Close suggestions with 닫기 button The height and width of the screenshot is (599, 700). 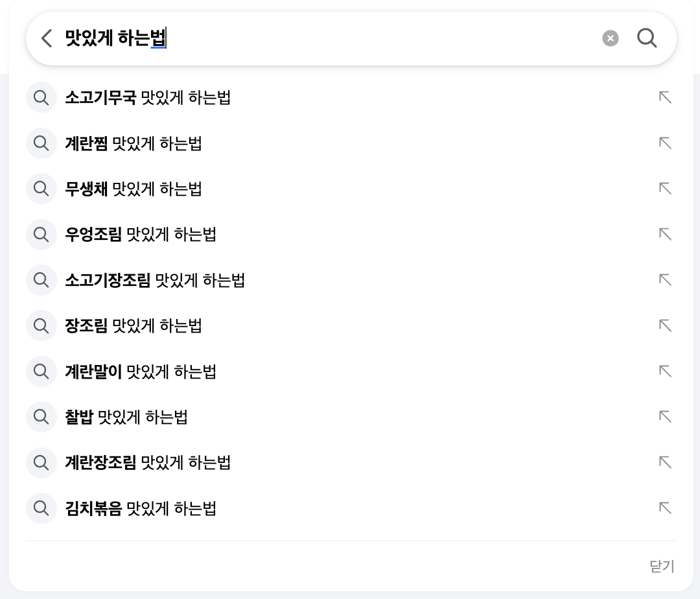pos(662,566)
